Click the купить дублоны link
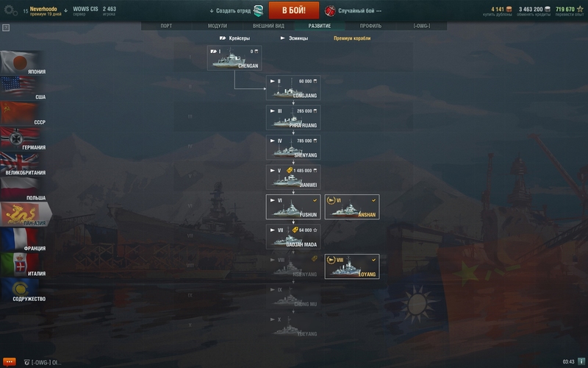588x368 pixels. click(x=498, y=15)
